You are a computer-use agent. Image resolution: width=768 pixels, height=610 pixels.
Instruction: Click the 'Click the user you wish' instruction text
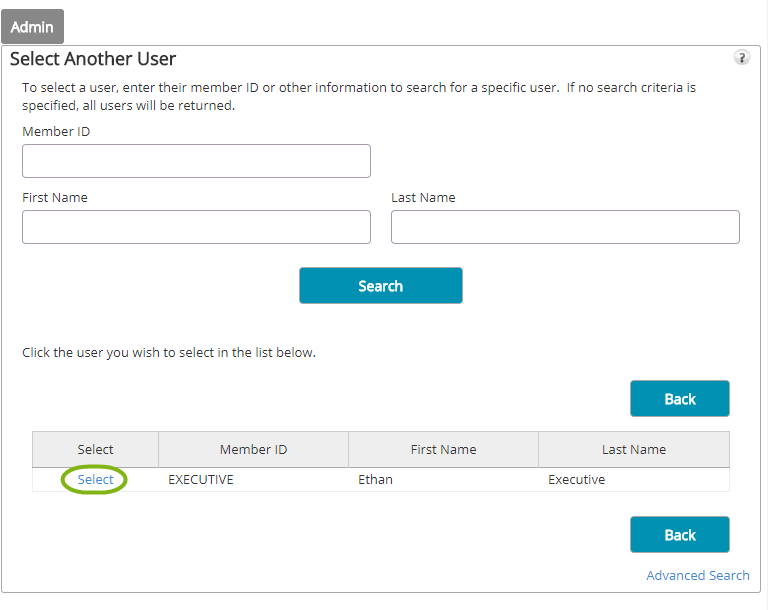click(x=168, y=353)
